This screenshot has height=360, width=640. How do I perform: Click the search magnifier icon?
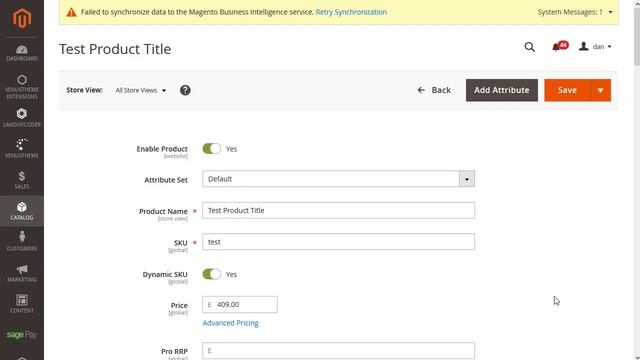[529, 47]
